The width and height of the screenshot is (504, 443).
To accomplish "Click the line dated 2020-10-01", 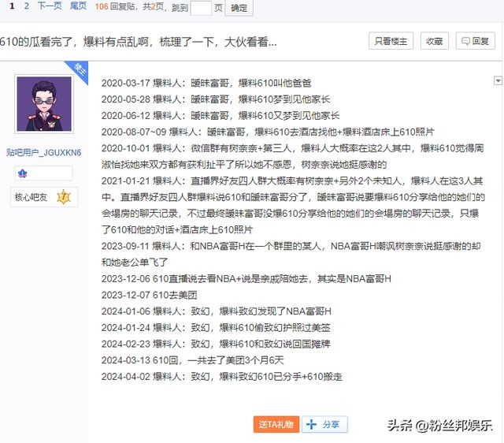I will (293, 156).
